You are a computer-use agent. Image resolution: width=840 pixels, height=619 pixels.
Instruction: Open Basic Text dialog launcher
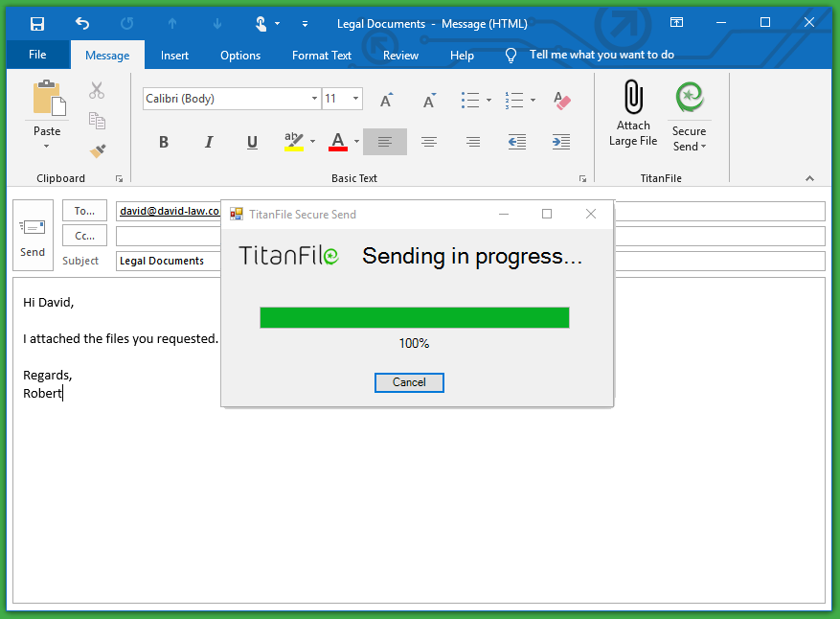point(582,179)
